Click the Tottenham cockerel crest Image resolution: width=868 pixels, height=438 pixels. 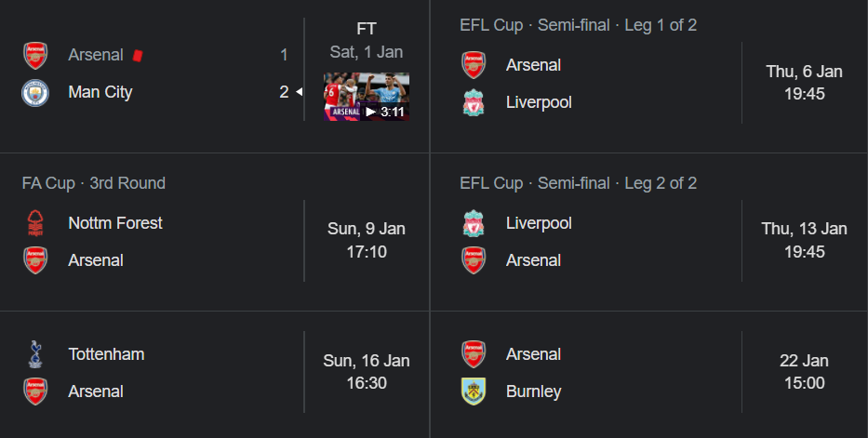tap(35, 354)
